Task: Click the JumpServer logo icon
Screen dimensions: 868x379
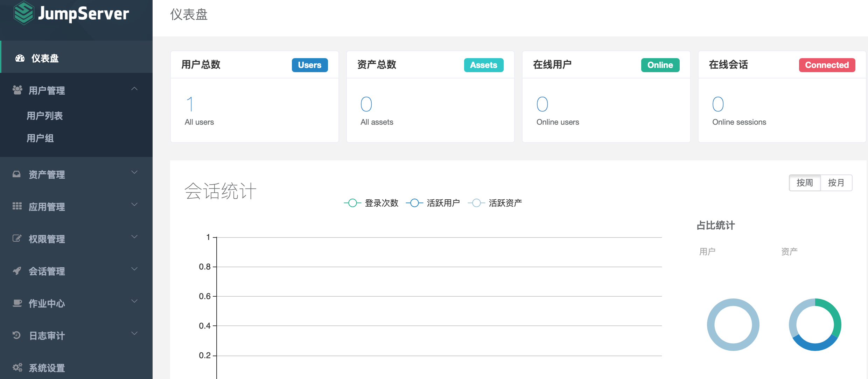Action: (23, 13)
